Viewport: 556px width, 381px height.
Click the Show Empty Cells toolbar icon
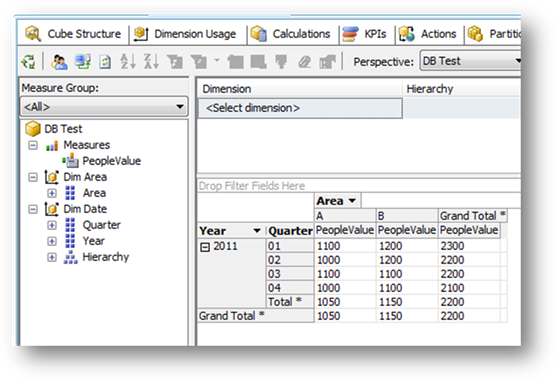tap(304, 62)
